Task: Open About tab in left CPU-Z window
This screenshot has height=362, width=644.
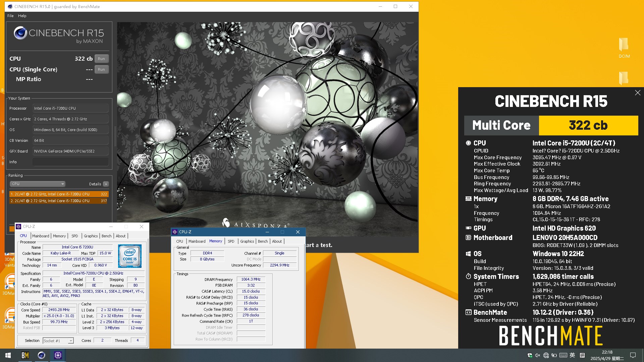Action: point(121,236)
